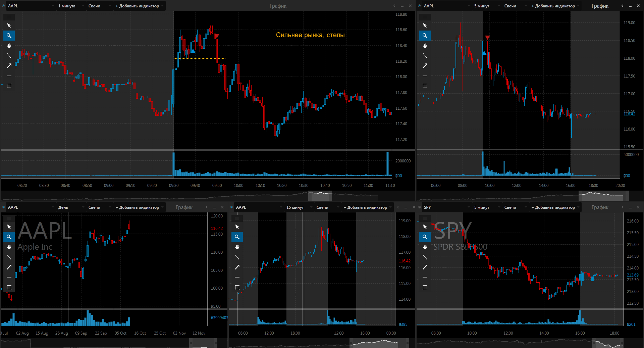This screenshot has height=348, width=644.
Task: Open День timeframe dropdown
Action: (x=71, y=207)
